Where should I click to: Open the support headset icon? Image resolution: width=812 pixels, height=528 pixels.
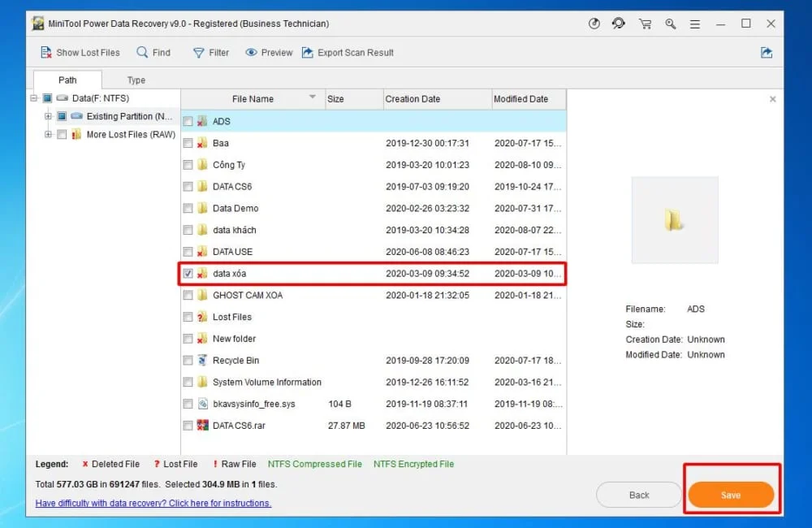point(618,24)
